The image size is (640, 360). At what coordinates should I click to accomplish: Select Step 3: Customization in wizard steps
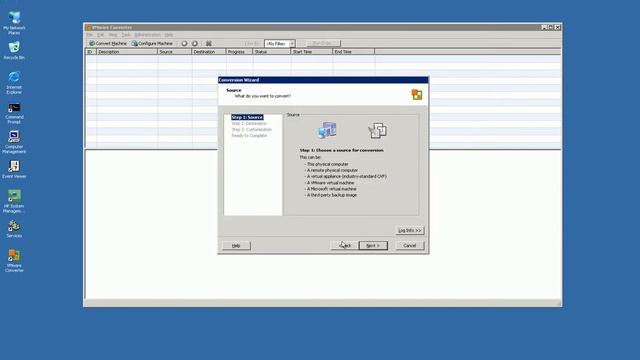251,129
